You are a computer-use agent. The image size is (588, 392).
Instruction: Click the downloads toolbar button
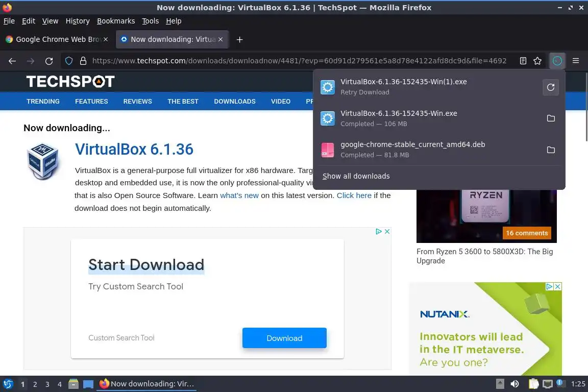(x=557, y=61)
